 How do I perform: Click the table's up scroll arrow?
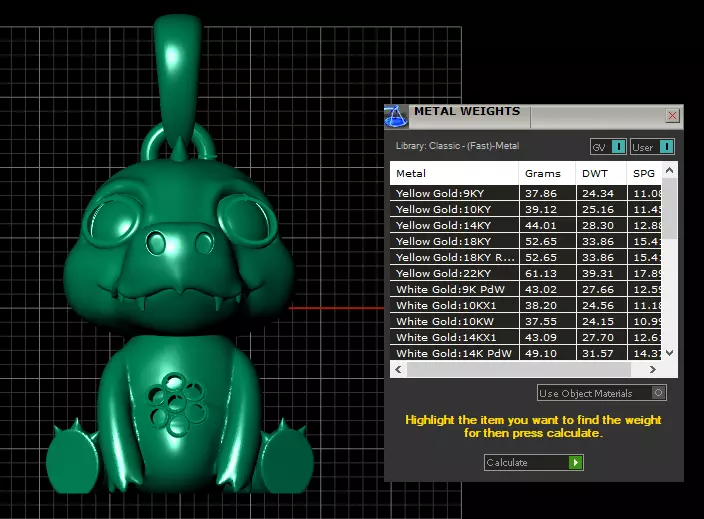coord(669,170)
